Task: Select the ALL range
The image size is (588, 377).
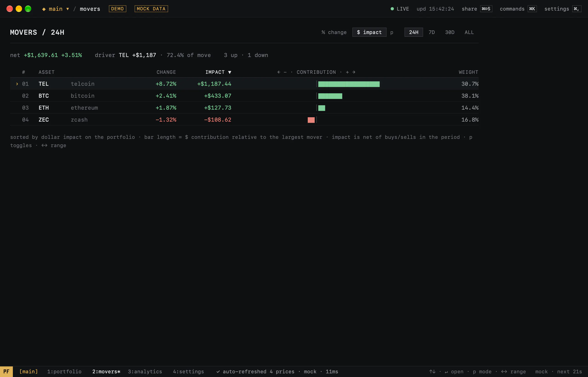Action: click(469, 32)
